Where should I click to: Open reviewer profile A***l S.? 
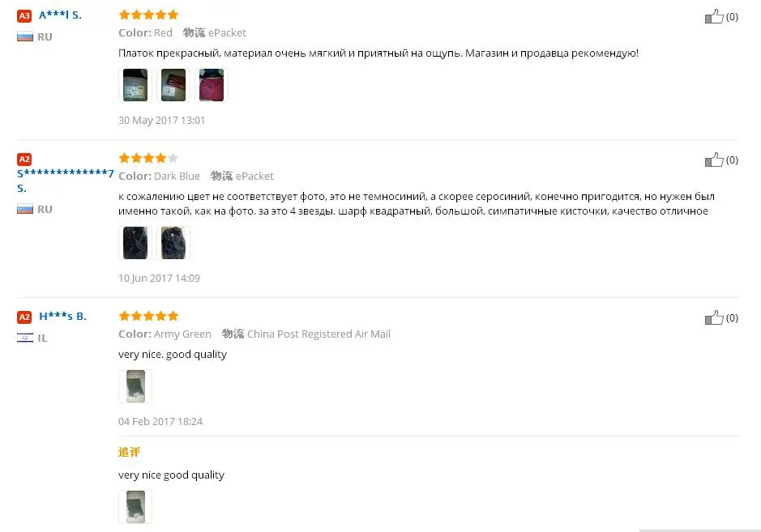(x=60, y=15)
